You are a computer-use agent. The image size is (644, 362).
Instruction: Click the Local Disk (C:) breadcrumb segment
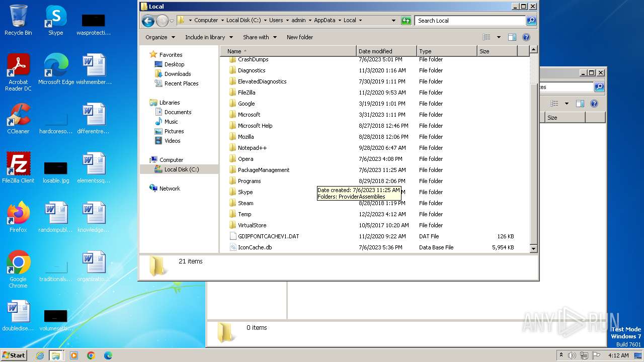click(x=244, y=21)
